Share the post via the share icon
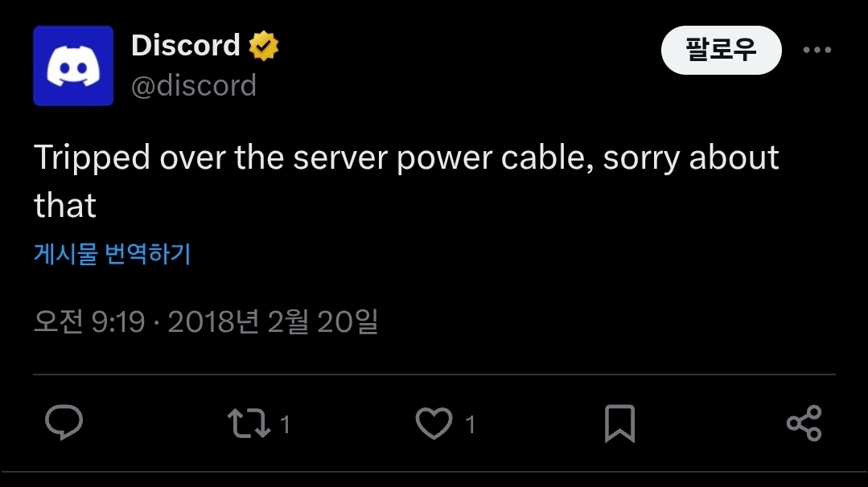This screenshot has width=868, height=487. 804,423
